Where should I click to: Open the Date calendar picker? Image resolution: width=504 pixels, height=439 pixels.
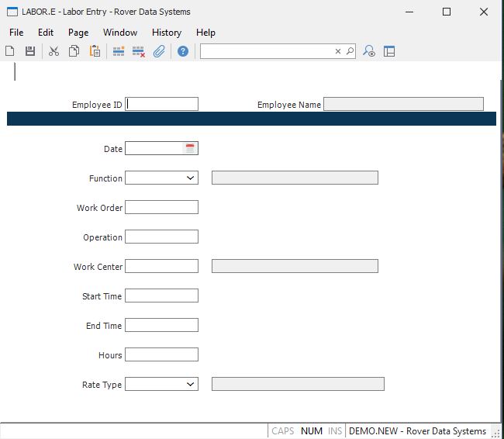pyautogui.click(x=190, y=148)
